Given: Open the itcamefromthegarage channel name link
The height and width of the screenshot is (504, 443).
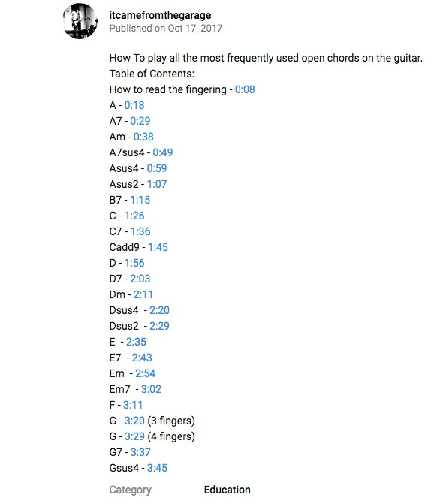Looking at the screenshot, I should pos(160,15).
